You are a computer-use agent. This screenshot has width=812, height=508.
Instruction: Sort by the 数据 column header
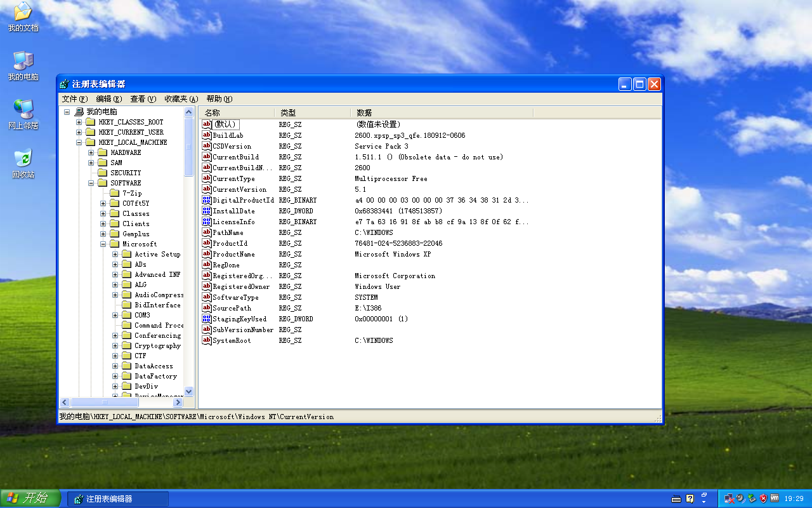pyautogui.click(x=442, y=112)
